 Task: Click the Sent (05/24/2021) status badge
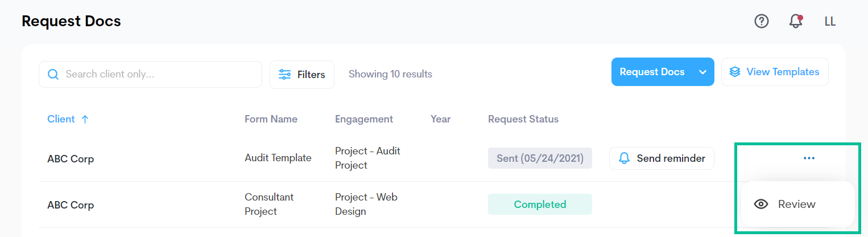pos(540,158)
